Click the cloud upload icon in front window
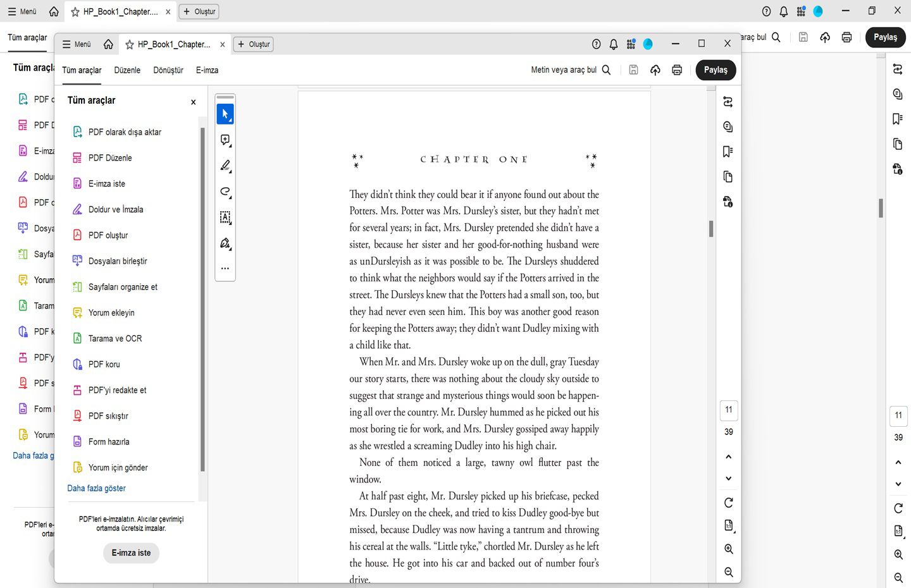This screenshot has width=911, height=588. click(x=655, y=70)
